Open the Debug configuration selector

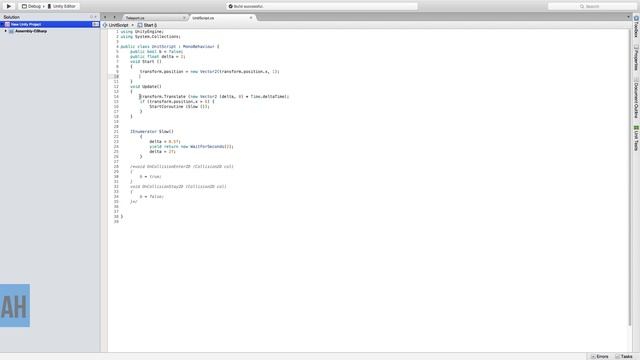pos(31,7)
